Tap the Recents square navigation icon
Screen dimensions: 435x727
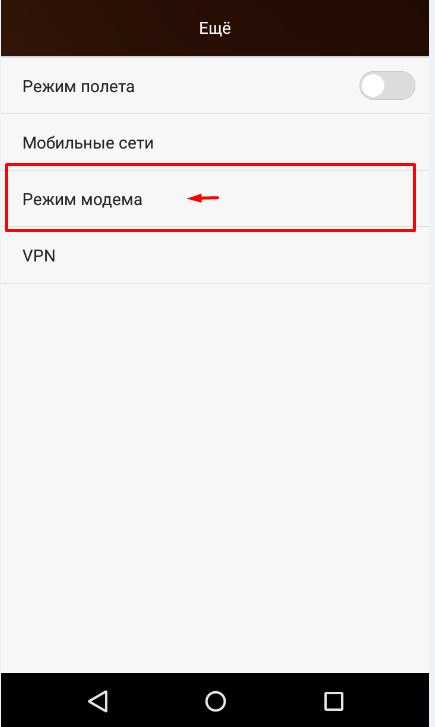(x=333, y=701)
